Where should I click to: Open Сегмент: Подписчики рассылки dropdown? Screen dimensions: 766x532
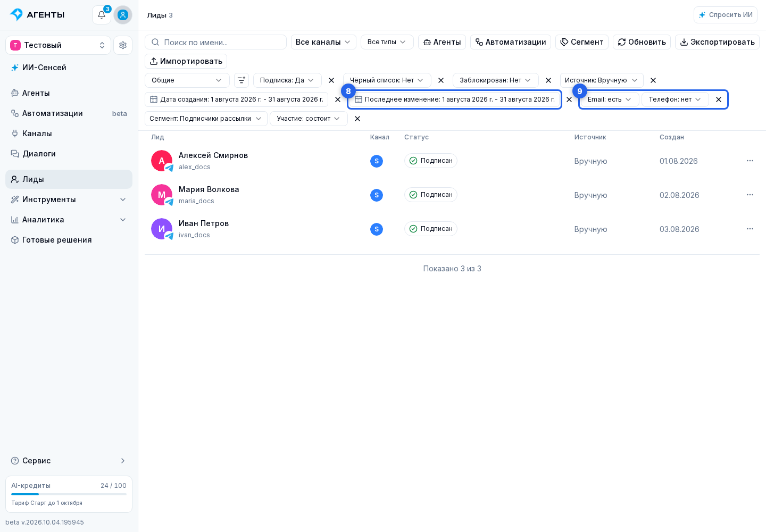[206, 119]
